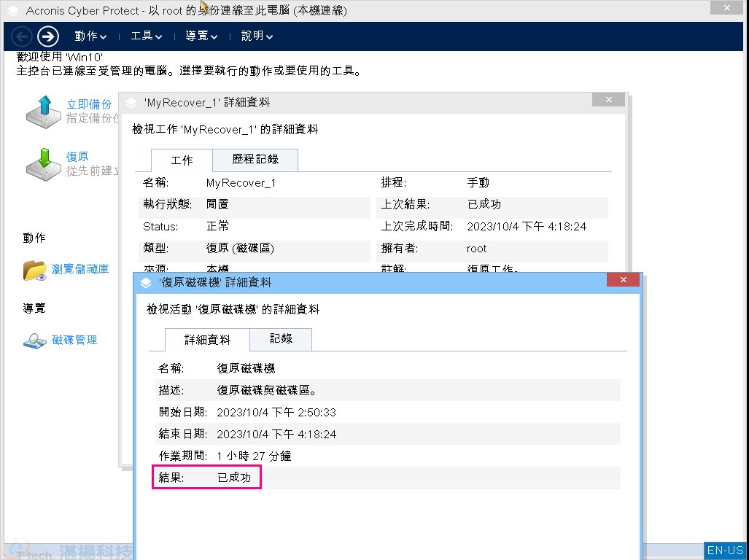Open the 瀏覽儲藏庫 link

(x=80, y=269)
